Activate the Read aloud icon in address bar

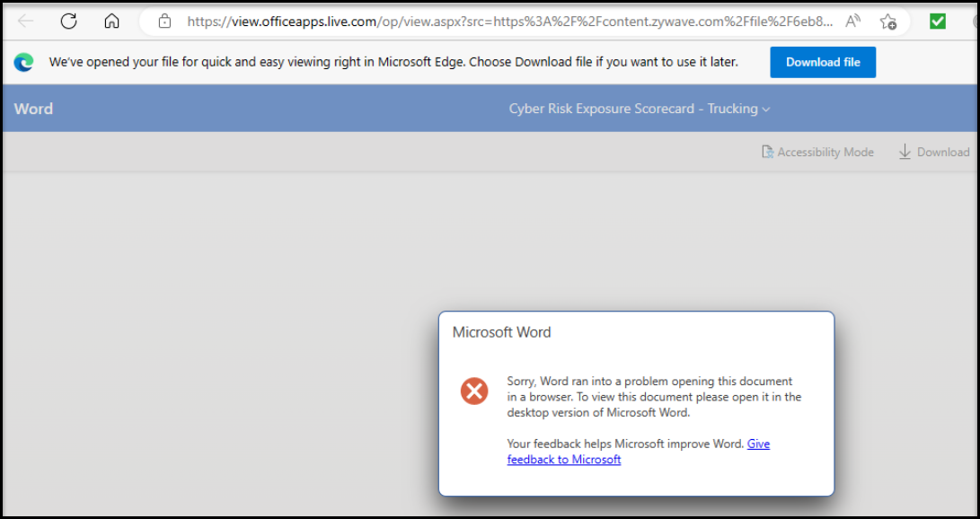[x=852, y=22]
